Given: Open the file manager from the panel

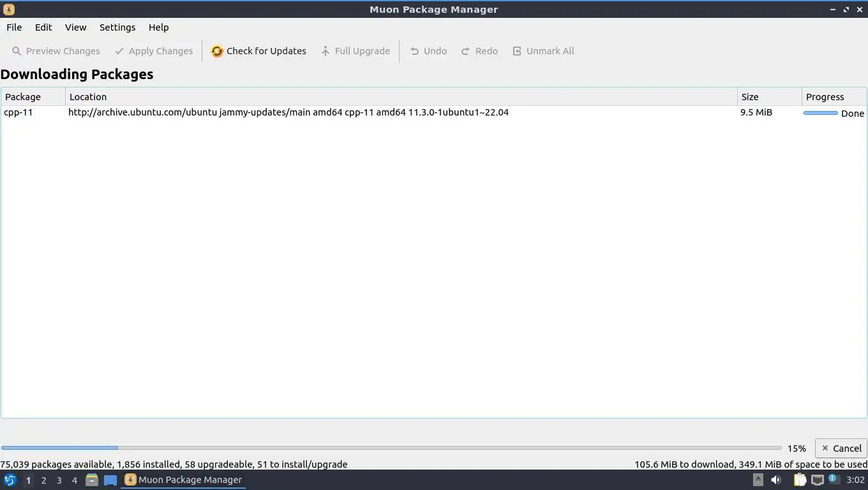Looking at the screenshot, I should tap(92, 480).
